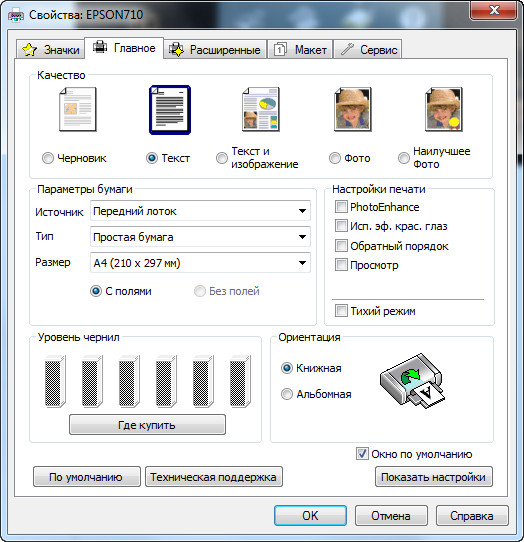
Task: Click the Текст и изображение quality icon
Action: tap(261, 109)
